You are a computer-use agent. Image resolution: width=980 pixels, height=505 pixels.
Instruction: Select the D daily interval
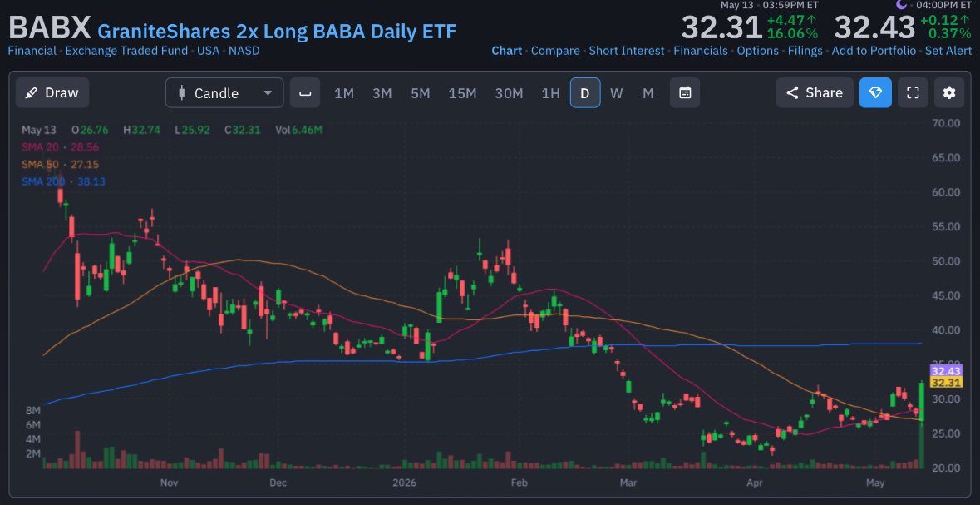tap(585, 92)
